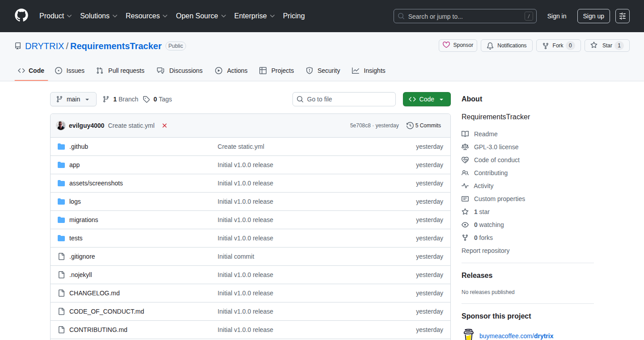
Task: Click the Contributing people icon
Action: (x=465, y=173)
